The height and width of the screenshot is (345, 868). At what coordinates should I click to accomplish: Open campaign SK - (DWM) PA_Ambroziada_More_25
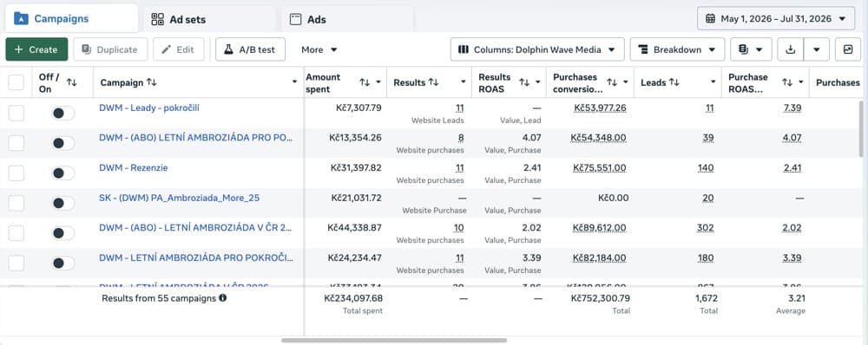[180, 198]
